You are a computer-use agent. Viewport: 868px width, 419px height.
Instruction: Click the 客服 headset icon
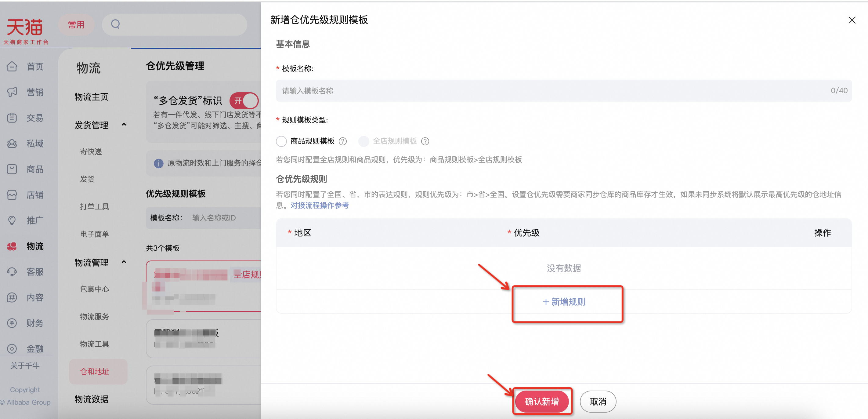pyautogui.click(x=12, y=272)
